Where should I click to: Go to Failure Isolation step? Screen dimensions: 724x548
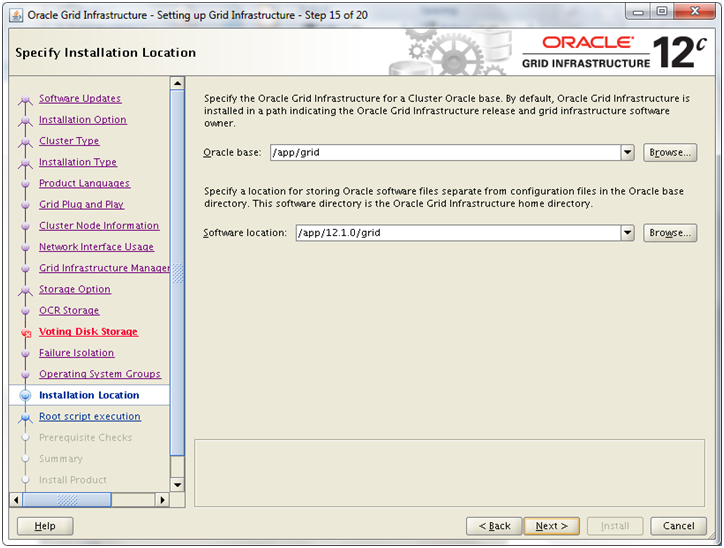(76, 353)
